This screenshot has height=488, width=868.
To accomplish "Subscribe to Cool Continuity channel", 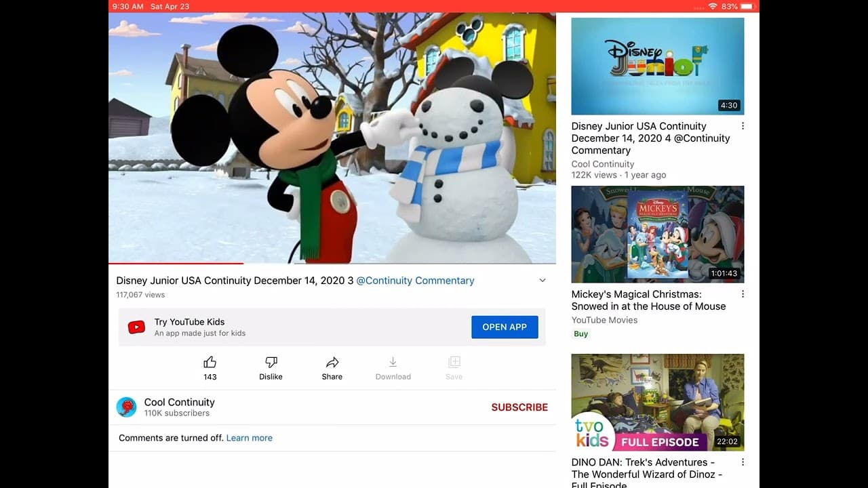I will click(x=519, y=407).
